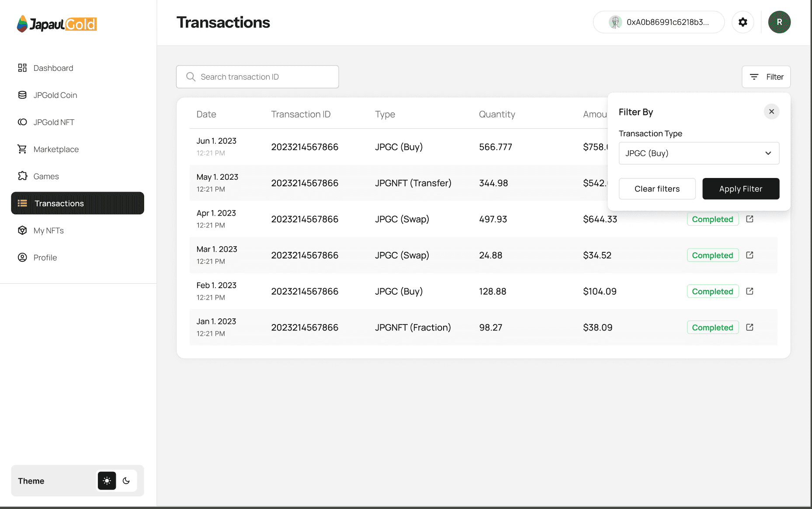The image size is (812, 509).
Task: Click the JPGold Coin stack icon
Action: click(x=22, y=95)
